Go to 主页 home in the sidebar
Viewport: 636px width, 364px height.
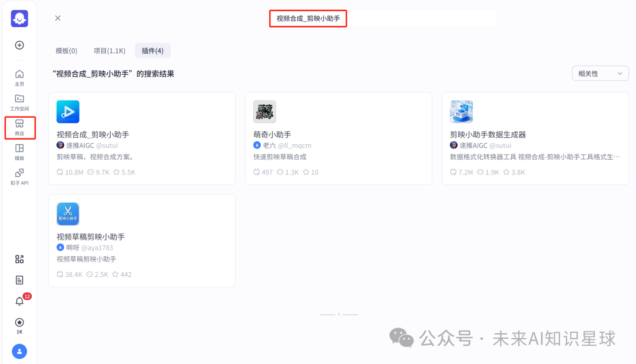pos(19,78)
